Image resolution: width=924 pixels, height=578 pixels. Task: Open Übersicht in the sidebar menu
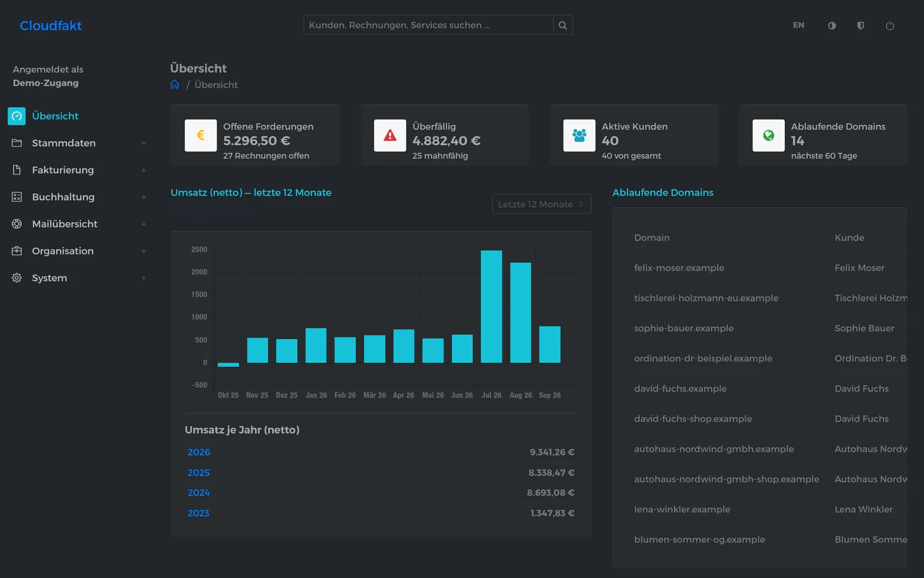tap(55, 116)
